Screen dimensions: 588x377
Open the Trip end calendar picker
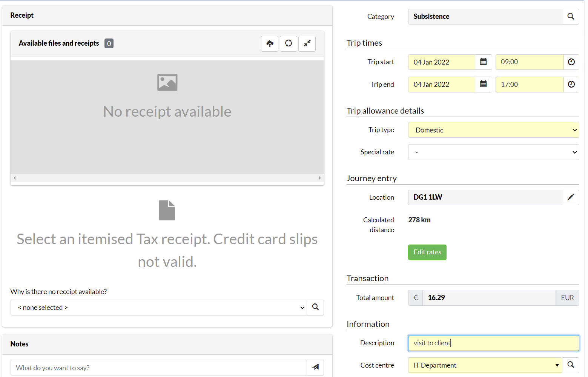[x=483, y=85]
